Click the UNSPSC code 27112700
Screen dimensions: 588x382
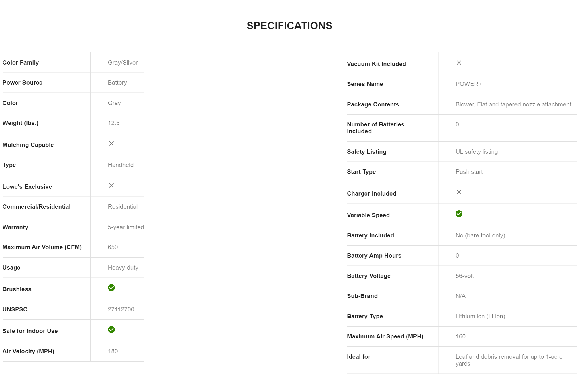point(121,309)
